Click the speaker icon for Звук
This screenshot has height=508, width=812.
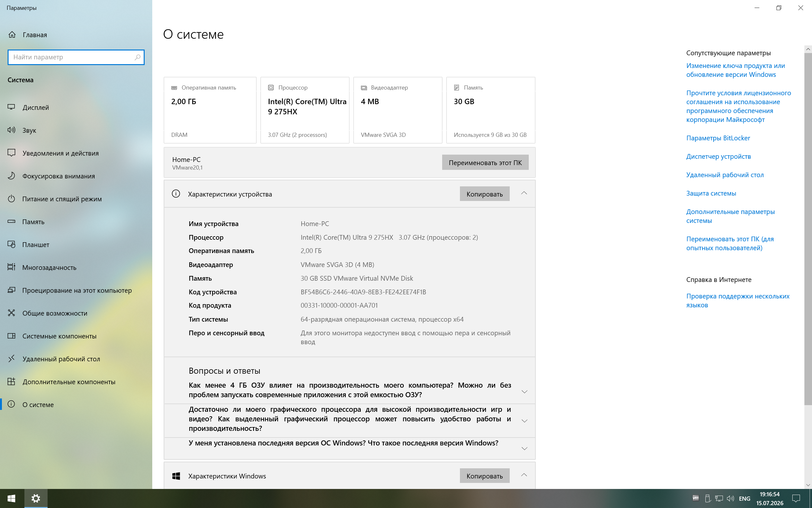tap(11, 130)
